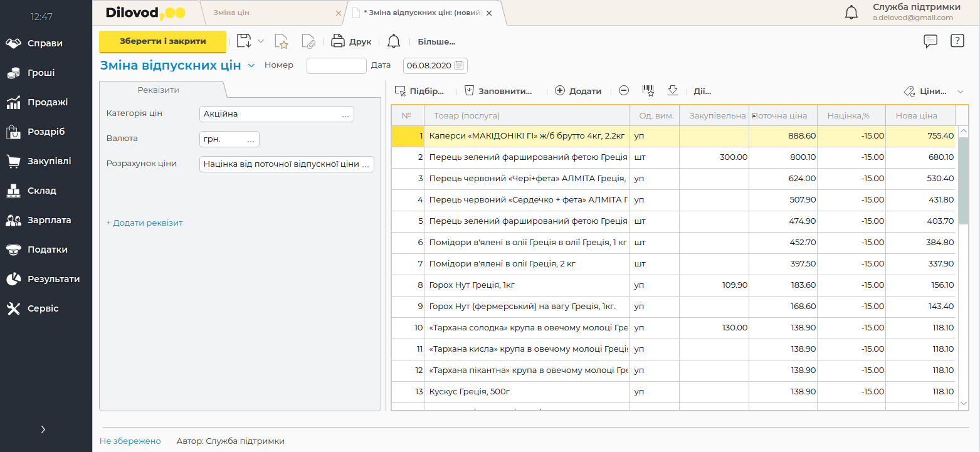Click the import download arrow icon
This screenshot has width=980, height=452.
click(x=673, y=91)
